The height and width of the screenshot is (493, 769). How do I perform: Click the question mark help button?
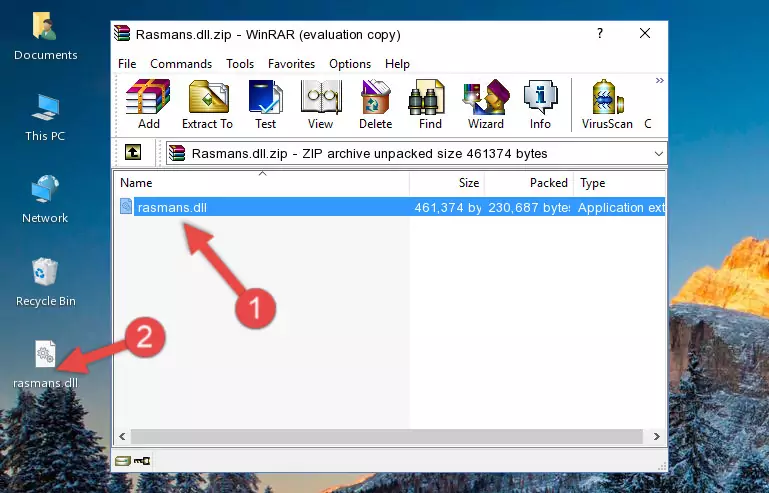pos(600,33)
